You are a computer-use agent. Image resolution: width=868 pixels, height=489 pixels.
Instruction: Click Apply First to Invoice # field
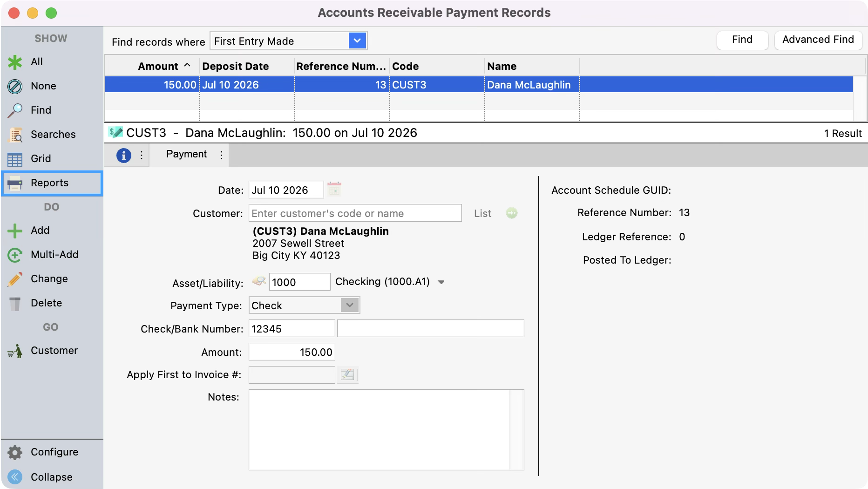tap(292, 375)
